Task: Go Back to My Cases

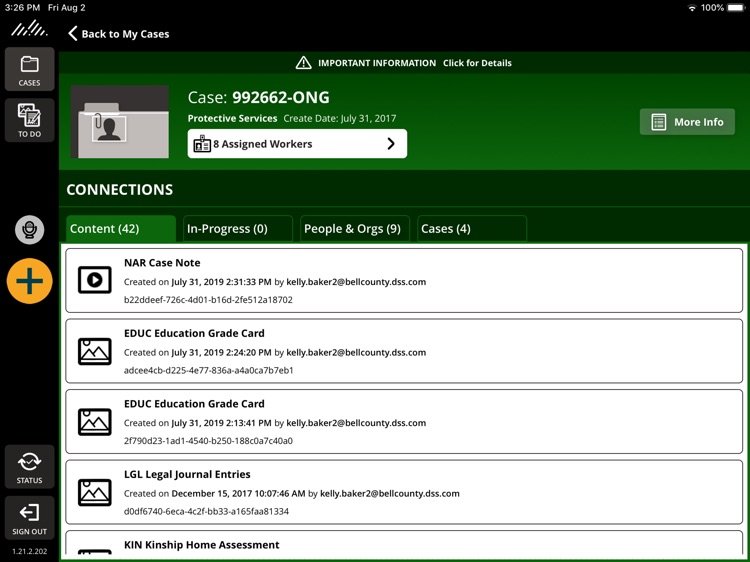Action: (x=119, y=34)
